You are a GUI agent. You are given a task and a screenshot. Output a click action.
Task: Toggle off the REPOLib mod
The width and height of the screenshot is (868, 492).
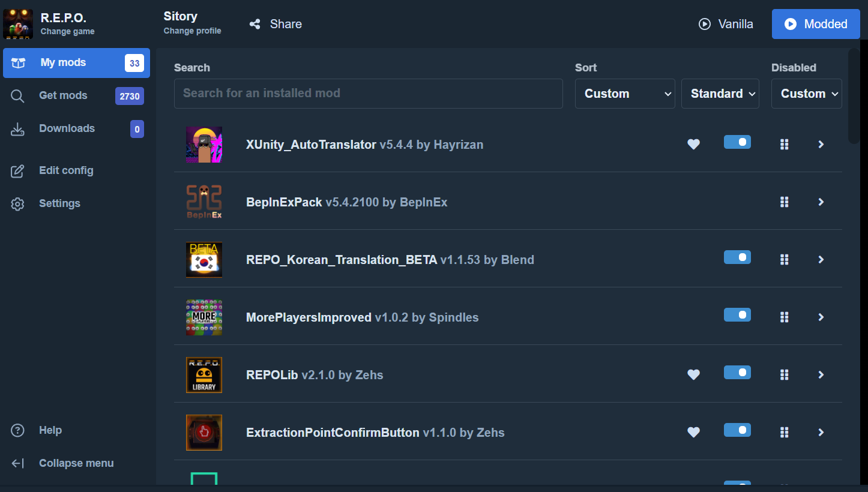coord(737,372)
